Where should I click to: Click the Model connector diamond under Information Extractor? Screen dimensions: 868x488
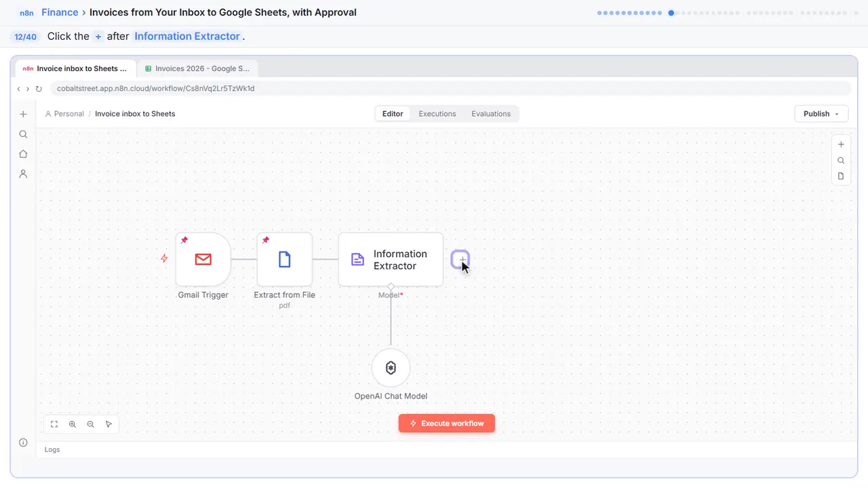coord(391,287)
